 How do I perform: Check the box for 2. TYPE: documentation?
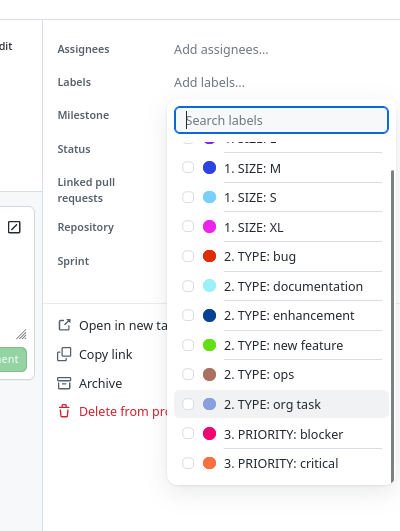188,286
